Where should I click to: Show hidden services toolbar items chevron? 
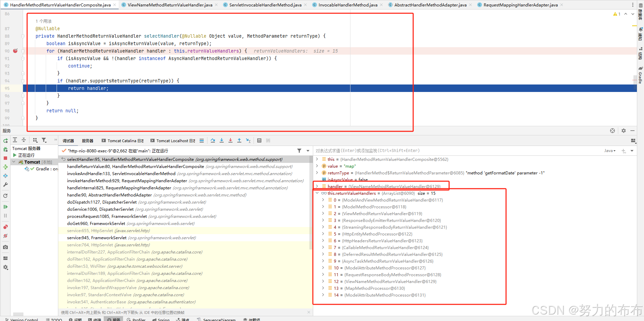(x=56, y=140)
